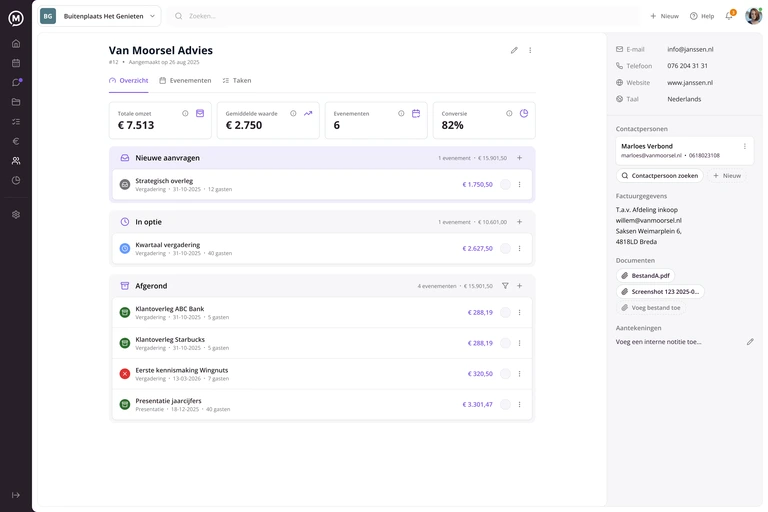Viewport: 768px width, 512px height.
Task: Toggle the circle checkbox on Presentatie jaarcijfers
Action: coord(505,404)
